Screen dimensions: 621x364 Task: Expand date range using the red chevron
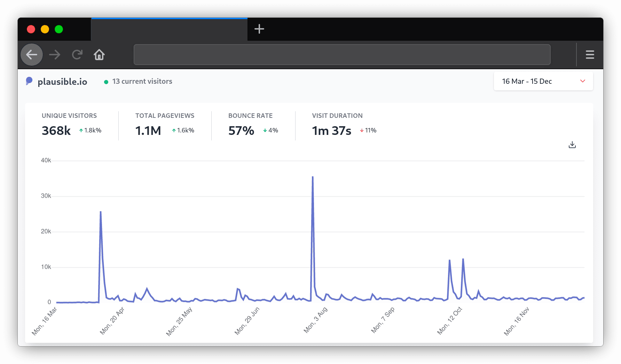(x=583, y=81)
